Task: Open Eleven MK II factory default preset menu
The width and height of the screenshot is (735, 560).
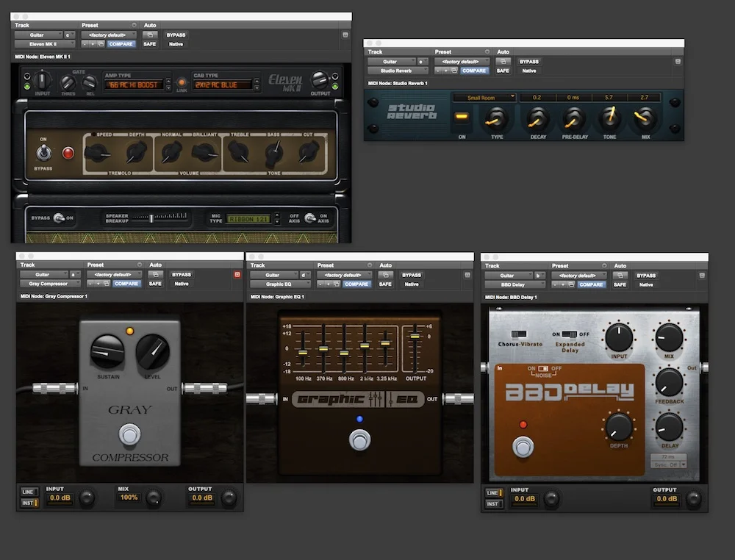Action: [x=109, y=35]
